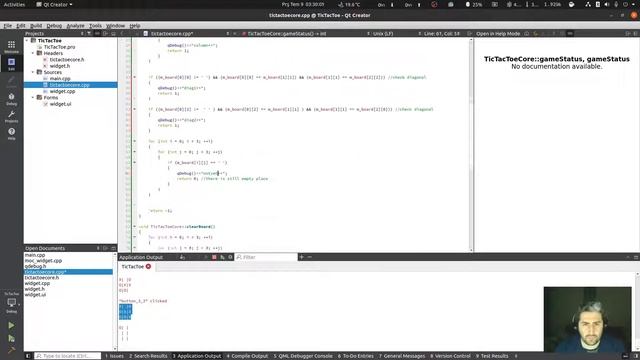Switch to Search Results pane
Image resolution: width=640 pixels, height=360 pixels.
tap(149, 356)
